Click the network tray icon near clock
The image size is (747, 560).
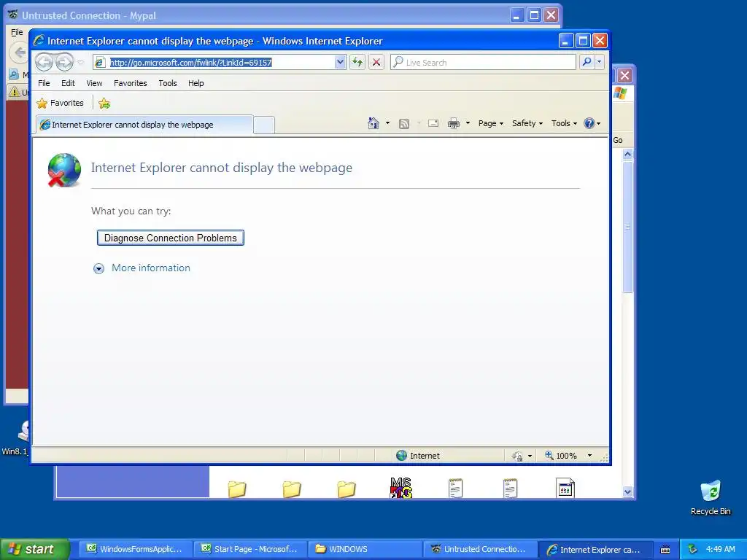click(x=693, y=549)
